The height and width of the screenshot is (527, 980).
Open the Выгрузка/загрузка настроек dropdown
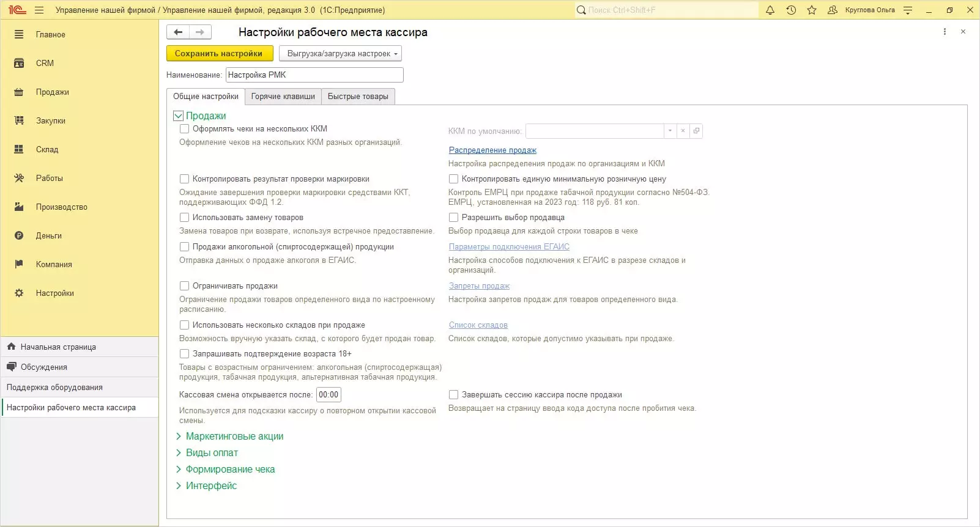341,54
